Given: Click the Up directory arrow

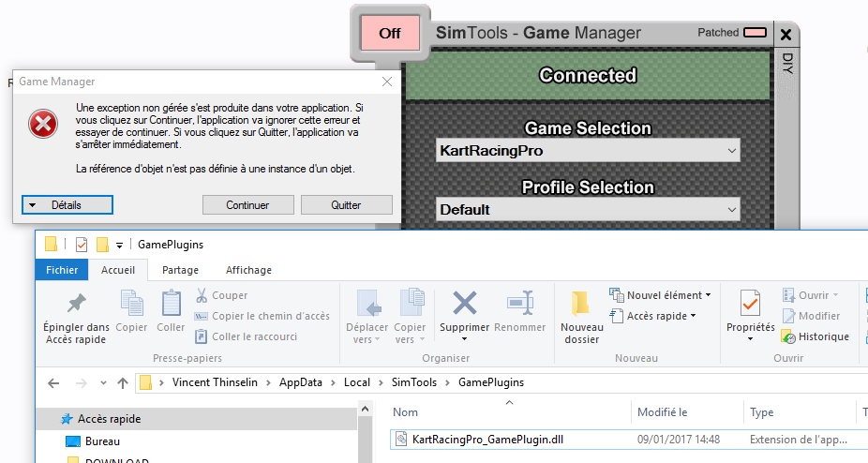Looking at the screenshot, I should point(123,382).
